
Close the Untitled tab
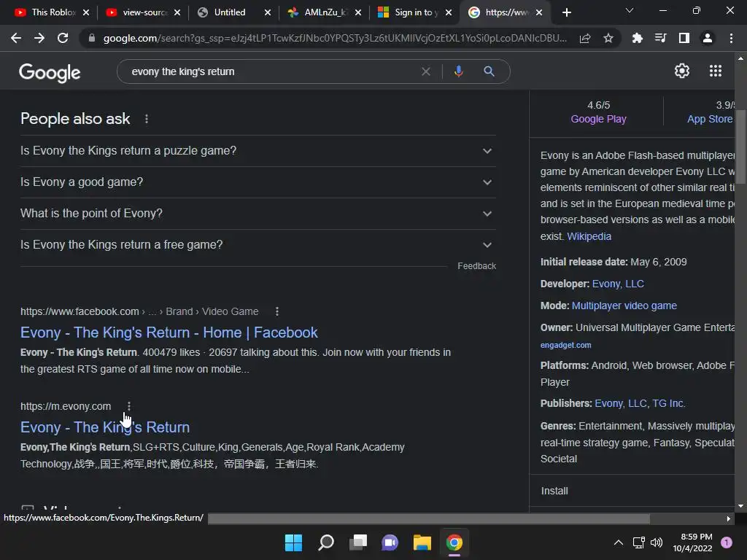(x=268, y=12)
